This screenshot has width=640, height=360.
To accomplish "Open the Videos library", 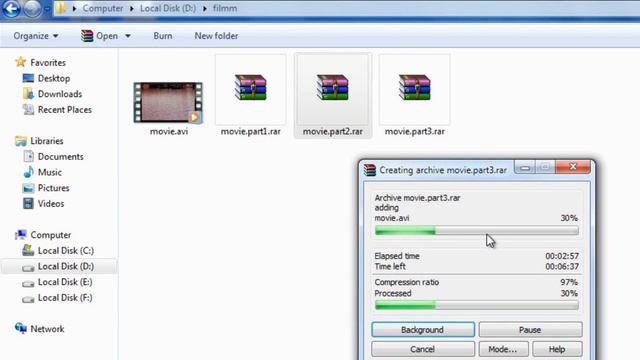I will tap(51, 204).
